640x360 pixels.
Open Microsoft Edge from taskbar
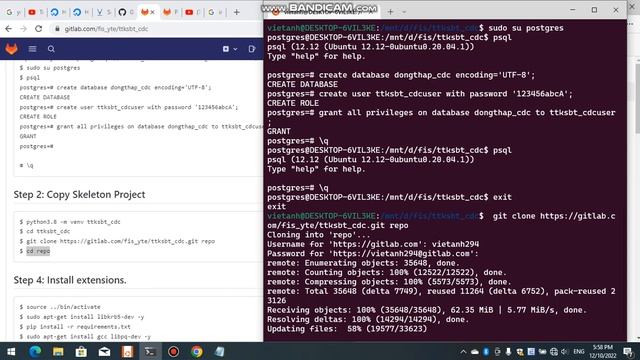tap(35, 351)
